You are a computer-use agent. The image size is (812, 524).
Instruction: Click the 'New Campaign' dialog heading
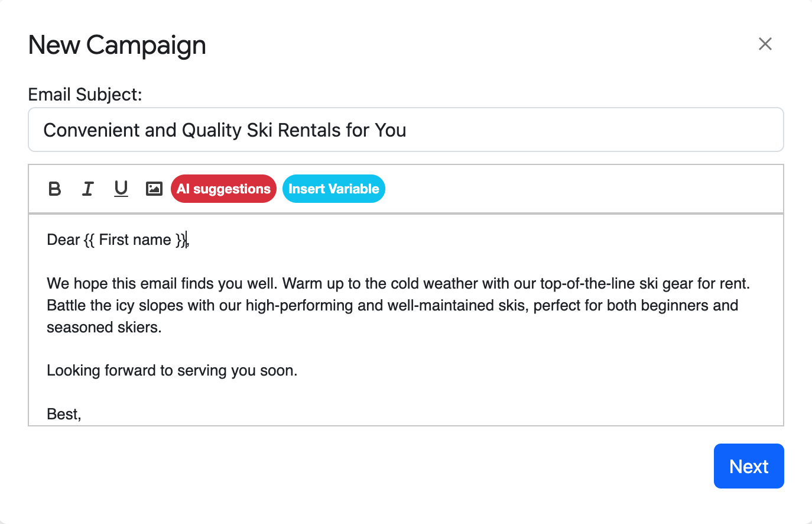(x=117, y=45)
